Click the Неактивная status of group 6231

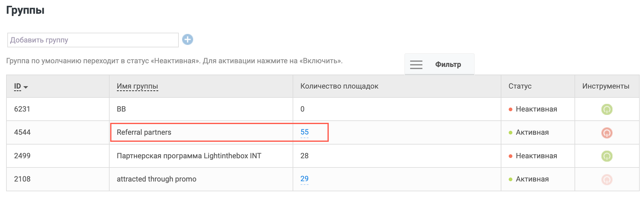536,109
